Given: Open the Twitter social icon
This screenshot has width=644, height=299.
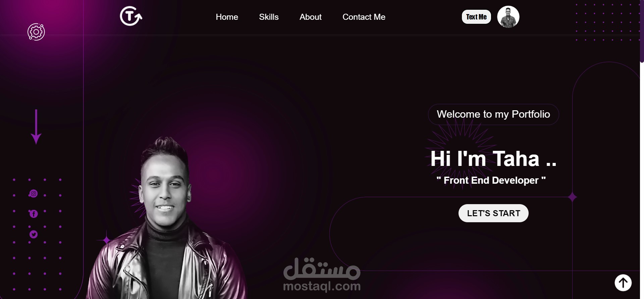Looking at the screenshot, I should tap(34, 234).
